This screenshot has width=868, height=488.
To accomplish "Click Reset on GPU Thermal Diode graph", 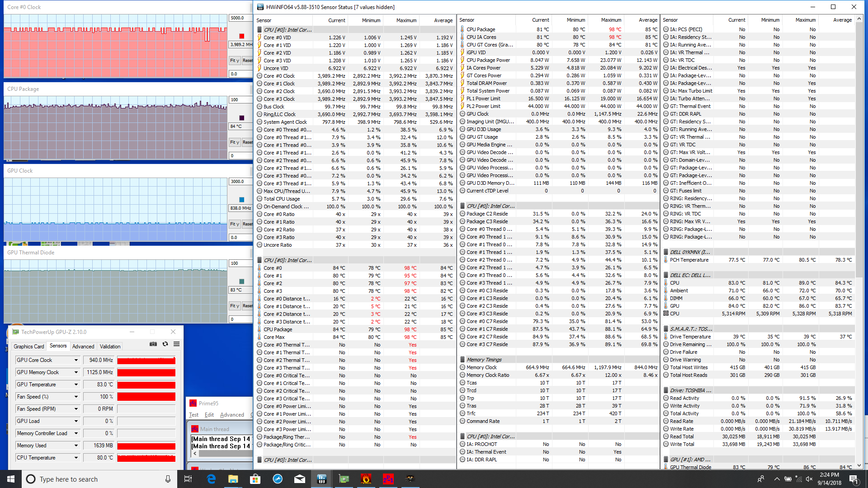I will click(247, 306).
